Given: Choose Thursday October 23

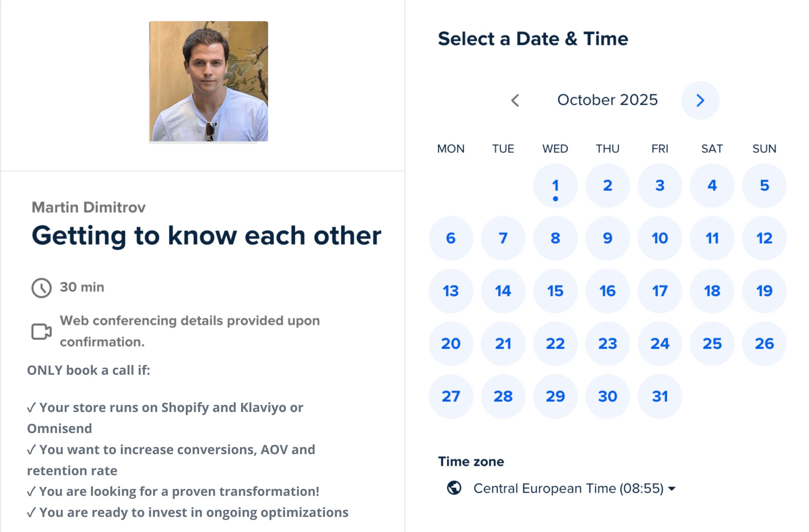Looking at the screenshot, I should (607, 343).
